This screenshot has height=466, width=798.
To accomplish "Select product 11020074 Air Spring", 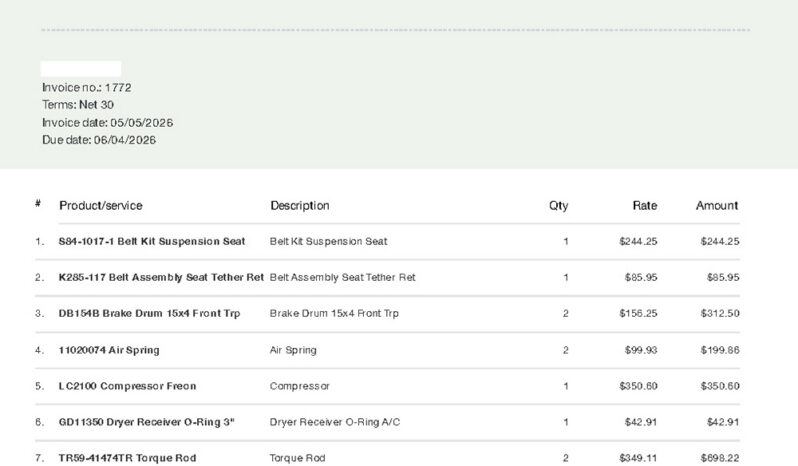I will [109, 350].
